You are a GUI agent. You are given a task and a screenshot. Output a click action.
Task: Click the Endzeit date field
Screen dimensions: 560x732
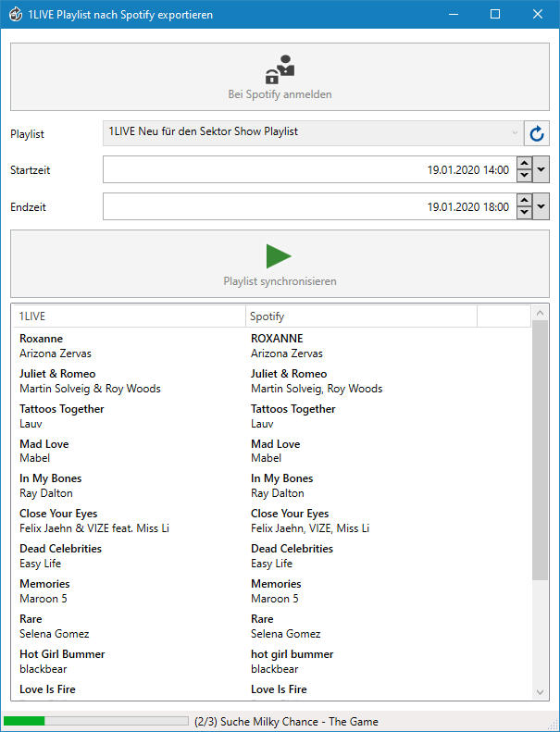(310, 206)
